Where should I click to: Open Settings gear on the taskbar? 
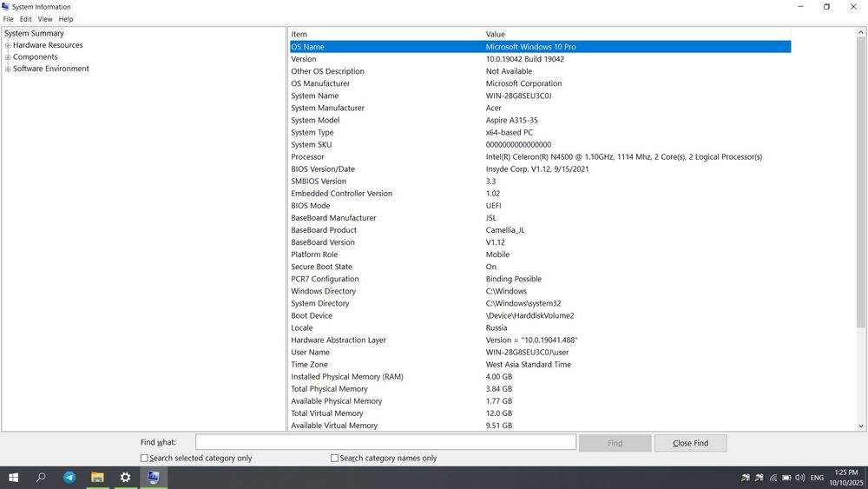(126, 478)
